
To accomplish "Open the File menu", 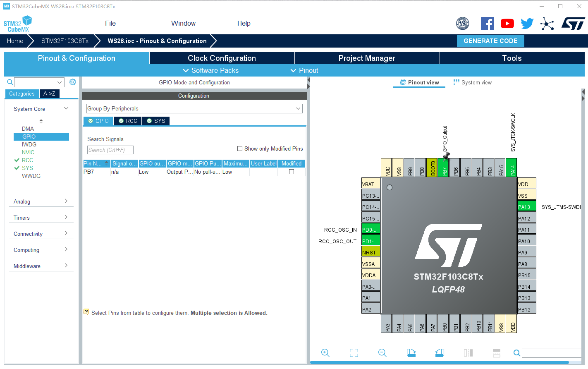I will click(x=110, y=23).
